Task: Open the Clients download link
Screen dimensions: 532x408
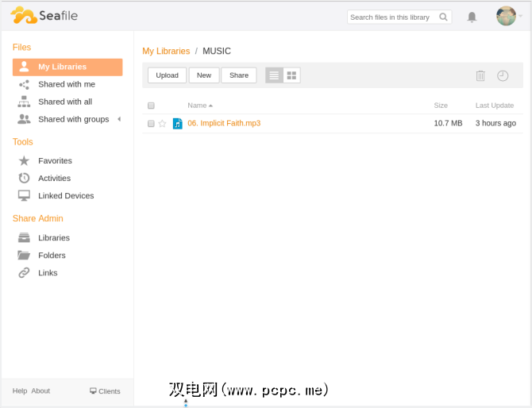Action: pos(105,391)
